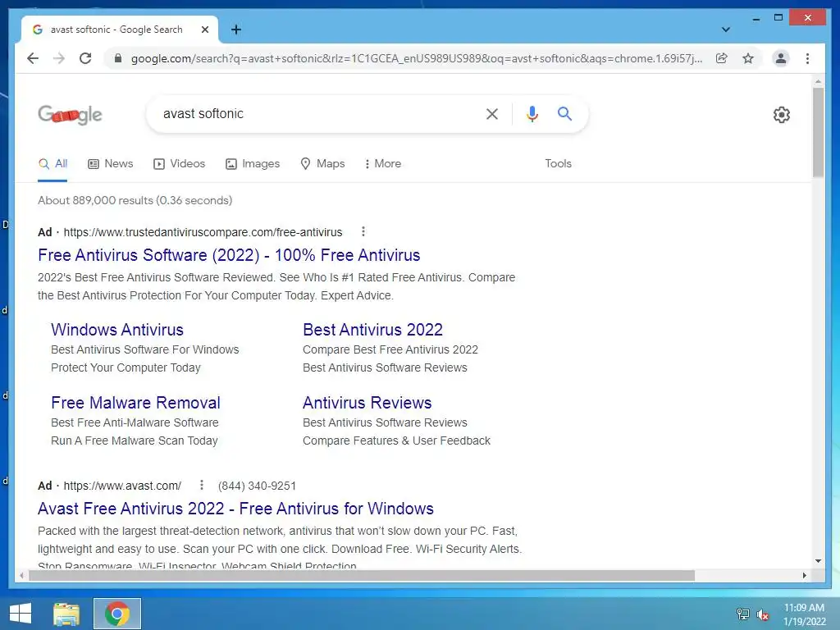Screen dimensions: 840x630
Task: Bookmark this page with the star icon
Action: pos(748,58)
